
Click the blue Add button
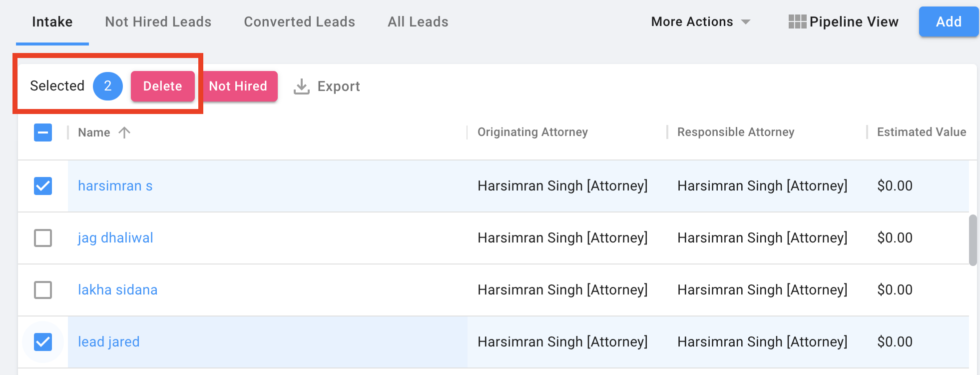948,22
